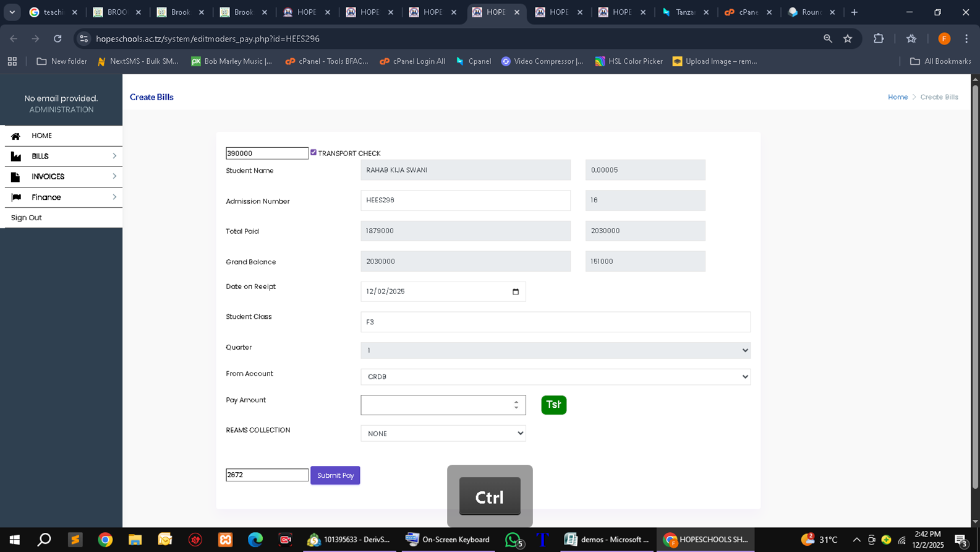The image size is (980, 552).
Task: Click the green Tsh button
Action: [553, 405]
